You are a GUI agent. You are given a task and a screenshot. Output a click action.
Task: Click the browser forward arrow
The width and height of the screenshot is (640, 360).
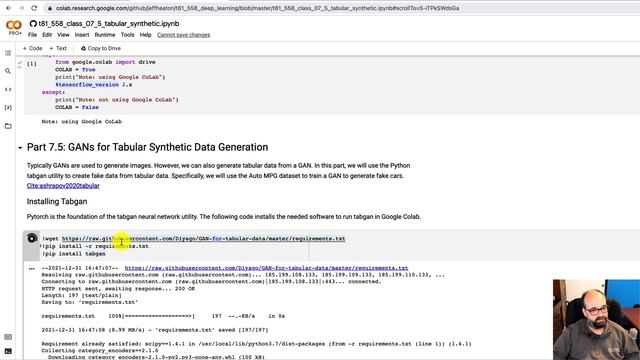pyautogui.click(x=21, y=8)
